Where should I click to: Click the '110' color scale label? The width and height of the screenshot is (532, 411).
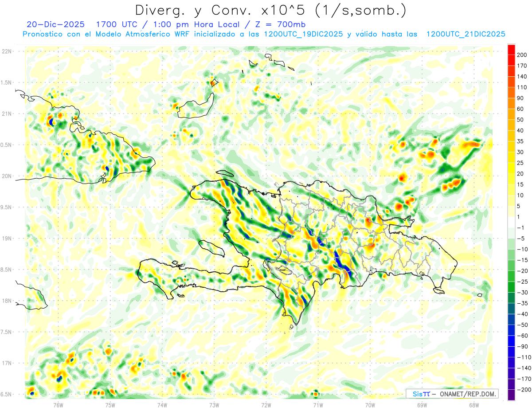coord(522,87)
